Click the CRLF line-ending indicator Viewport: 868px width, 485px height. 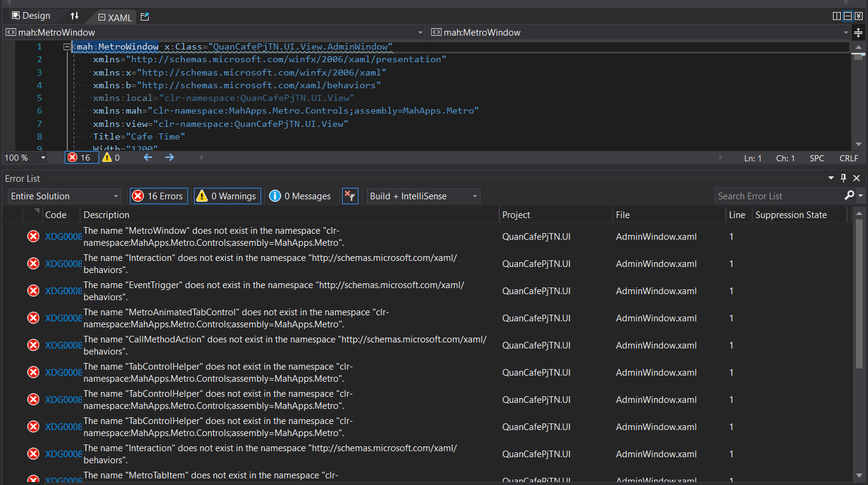[x=849, y=158]
